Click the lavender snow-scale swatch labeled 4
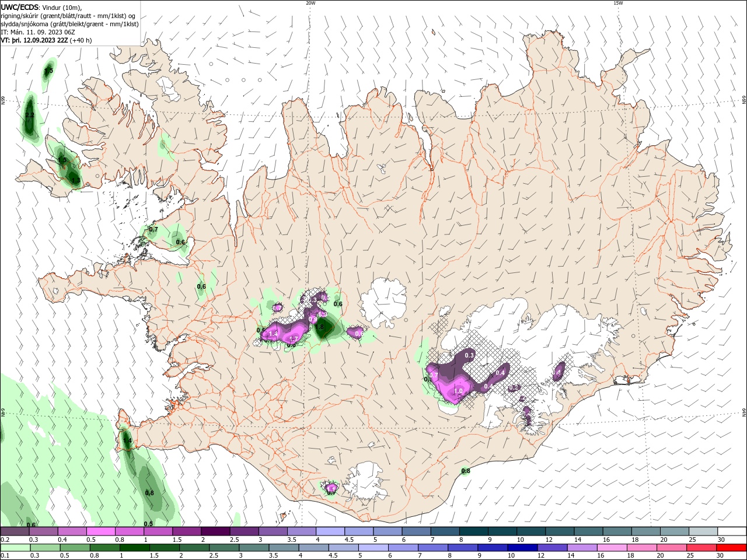747x560 pixels. (x=330, y=531)
